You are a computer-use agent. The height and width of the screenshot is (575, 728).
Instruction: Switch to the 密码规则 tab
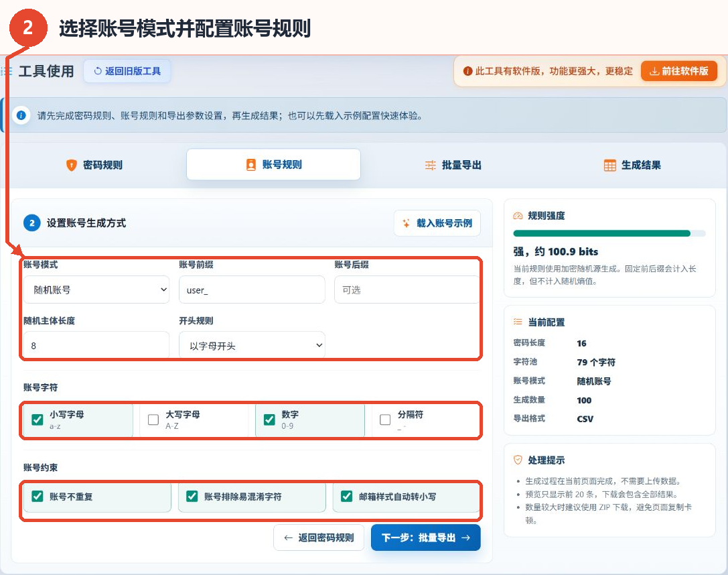[94, 165]
